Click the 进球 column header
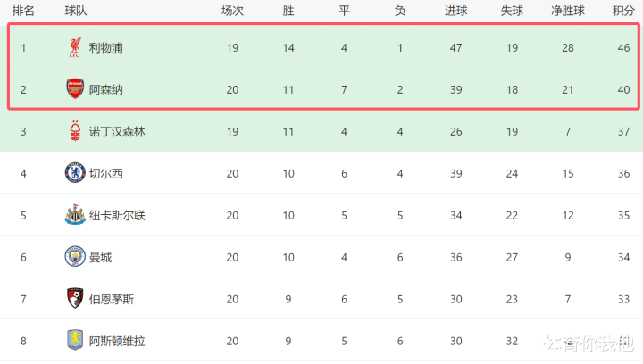This screenshot has height=364, width=643. [456, 11]
